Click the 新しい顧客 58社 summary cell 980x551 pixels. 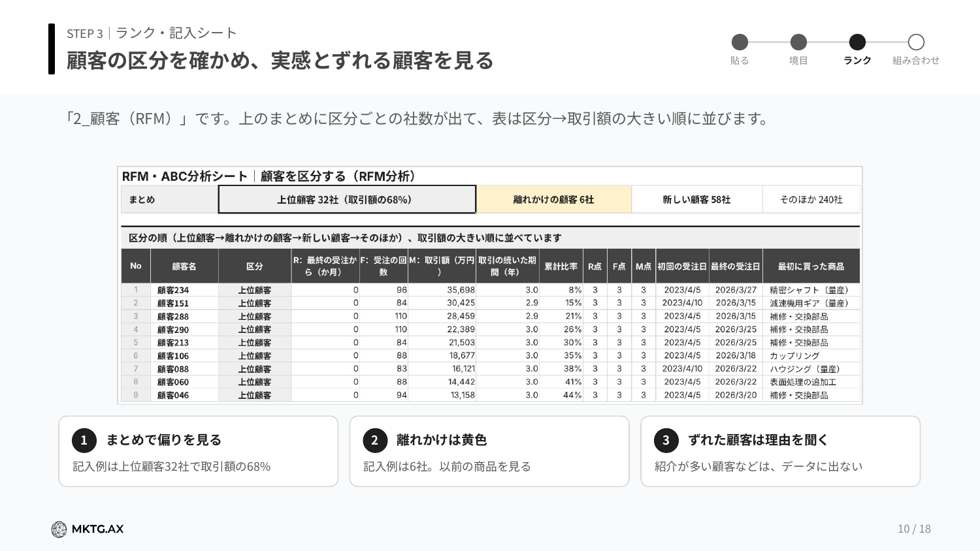(696, 200)
